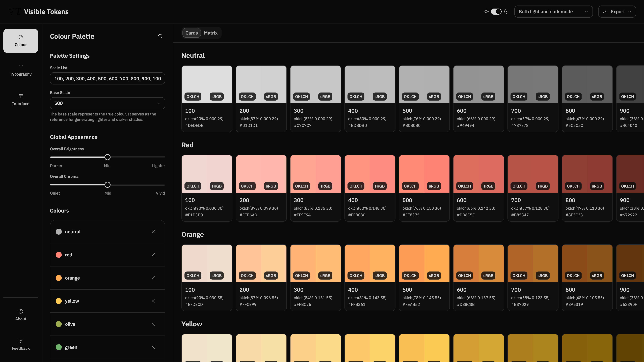Image resolution: width=644 pixels, height=362 pixels.
Task: Click the Neutral 200 hex value #D1D1D1
Action: (248, 125)
